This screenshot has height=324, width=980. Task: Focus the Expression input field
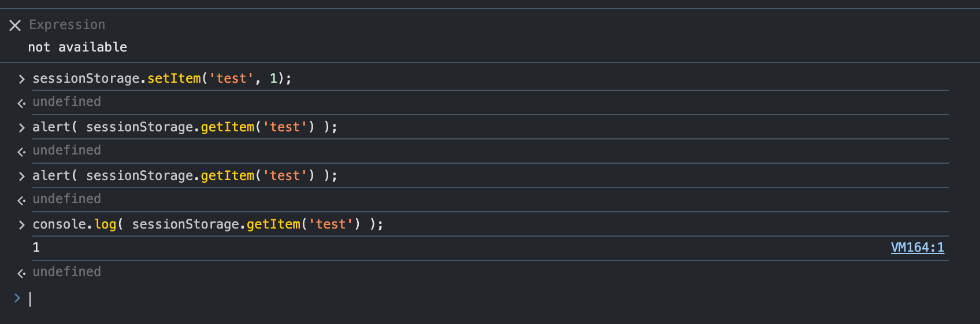pyautogui.click(x=67, y=25)
